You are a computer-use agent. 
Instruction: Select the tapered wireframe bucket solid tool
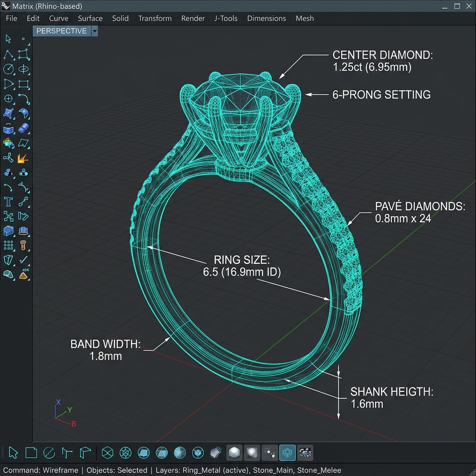pos(8,260)
